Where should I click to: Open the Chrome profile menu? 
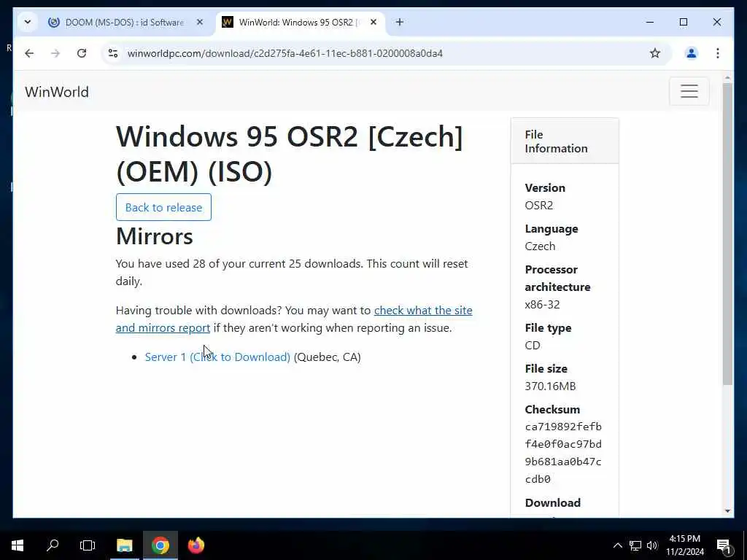[692, 53]
